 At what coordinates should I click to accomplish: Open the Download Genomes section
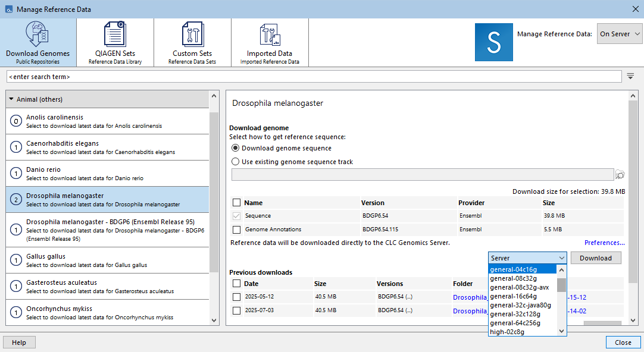coord(38,42)
